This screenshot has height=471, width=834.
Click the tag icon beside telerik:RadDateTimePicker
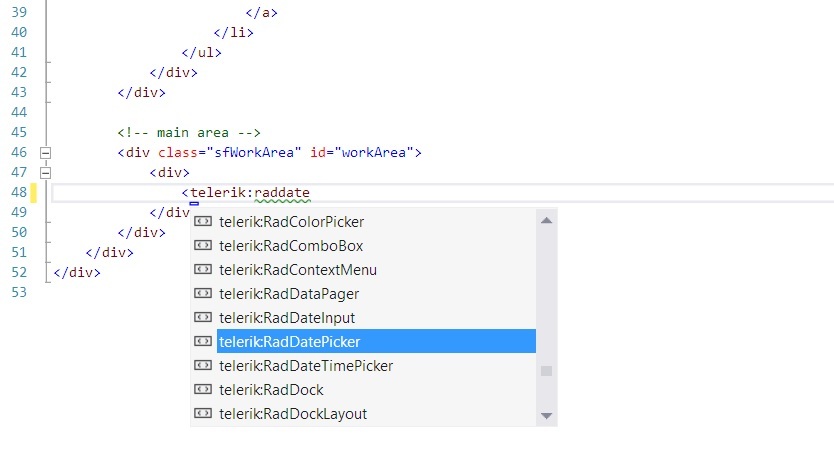click(203, 365)
